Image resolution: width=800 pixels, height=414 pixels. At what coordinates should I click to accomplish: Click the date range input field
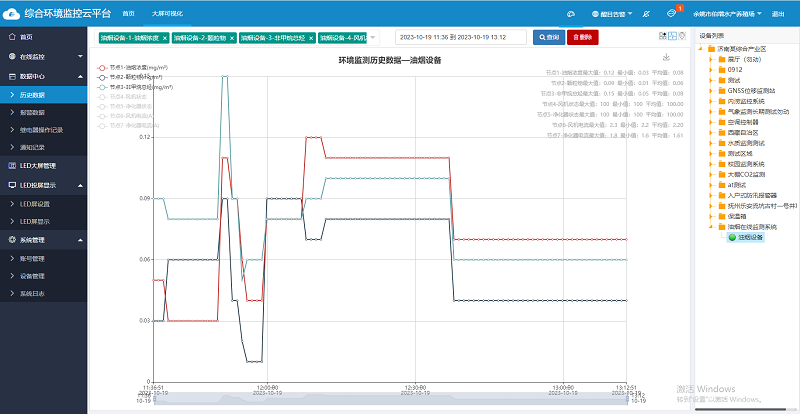coord(461,37)
